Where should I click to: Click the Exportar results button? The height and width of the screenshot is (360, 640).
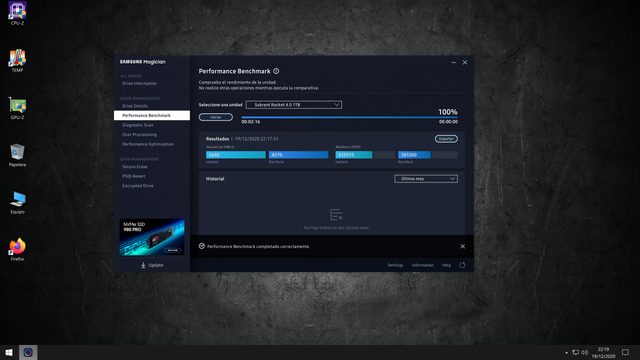pyautogui.click(x=446, y=139)
